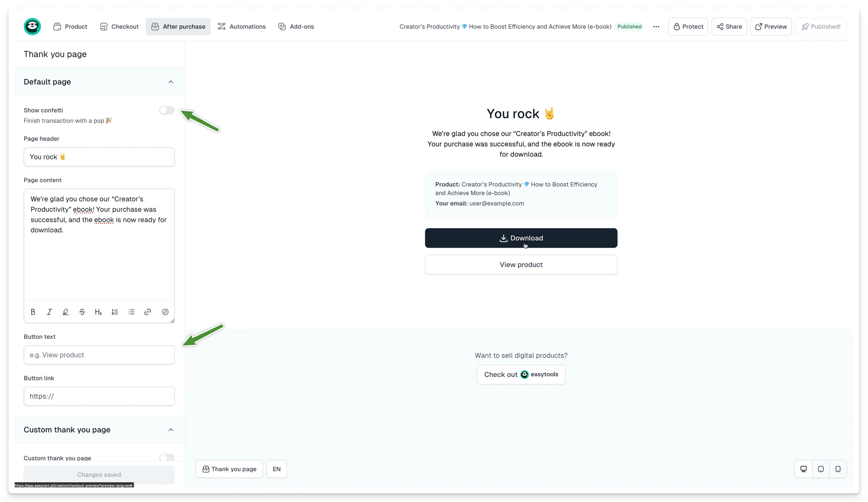Switch to the Automations tab

(x=242, y=27)
